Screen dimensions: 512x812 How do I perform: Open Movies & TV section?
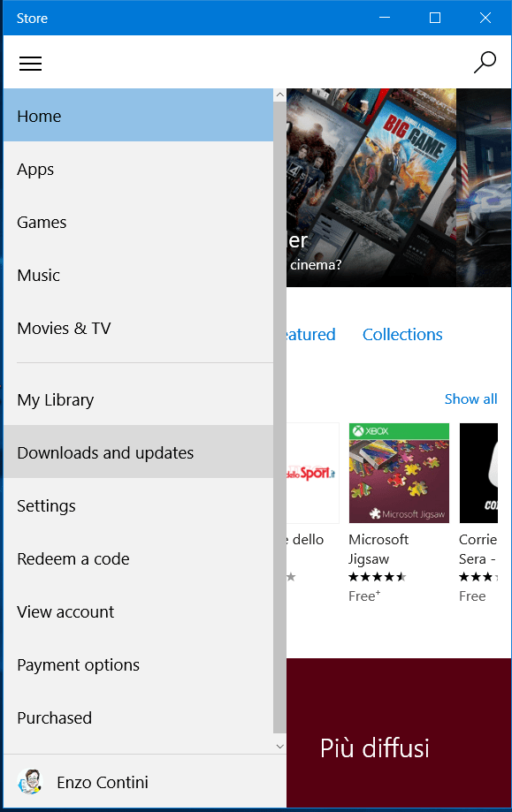click(138, 328)
